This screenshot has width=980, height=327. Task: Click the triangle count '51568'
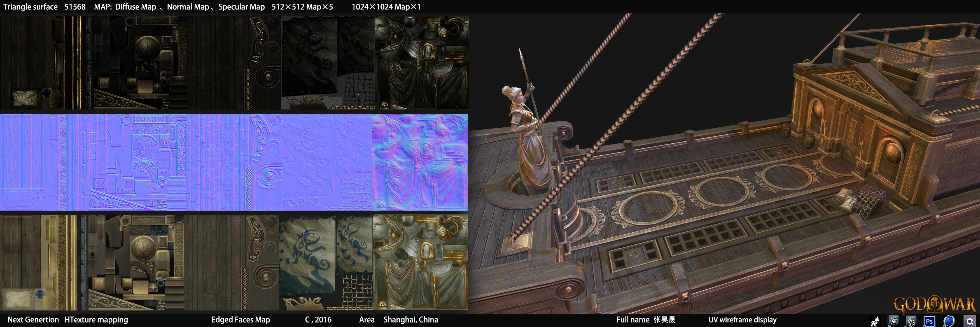click(x=75, y=7)
